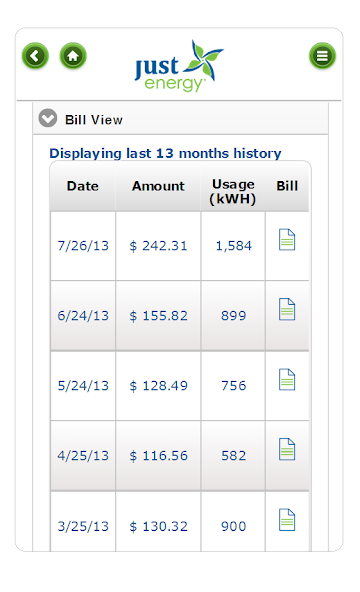Viewport: 360px width, 592px height.
Task: Open the home screen button
Action: click(x=73, y=56)
